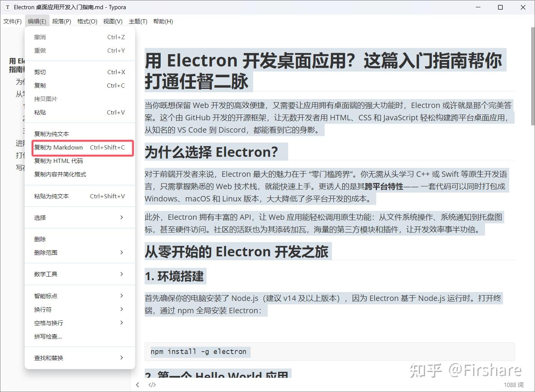The image size is (535, 392).
Task: Toggle sidebar with the left chevron icon
Action: point(138,385)
